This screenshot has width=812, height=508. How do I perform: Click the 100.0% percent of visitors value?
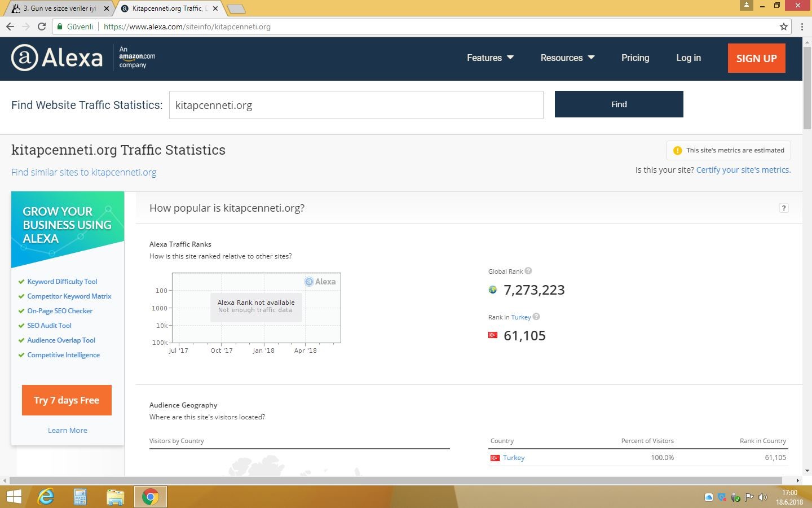(x=663, y=458)
